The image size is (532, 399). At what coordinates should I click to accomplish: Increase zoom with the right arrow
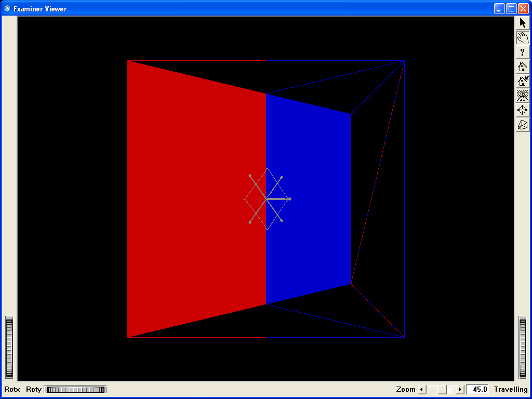point(460,389)
